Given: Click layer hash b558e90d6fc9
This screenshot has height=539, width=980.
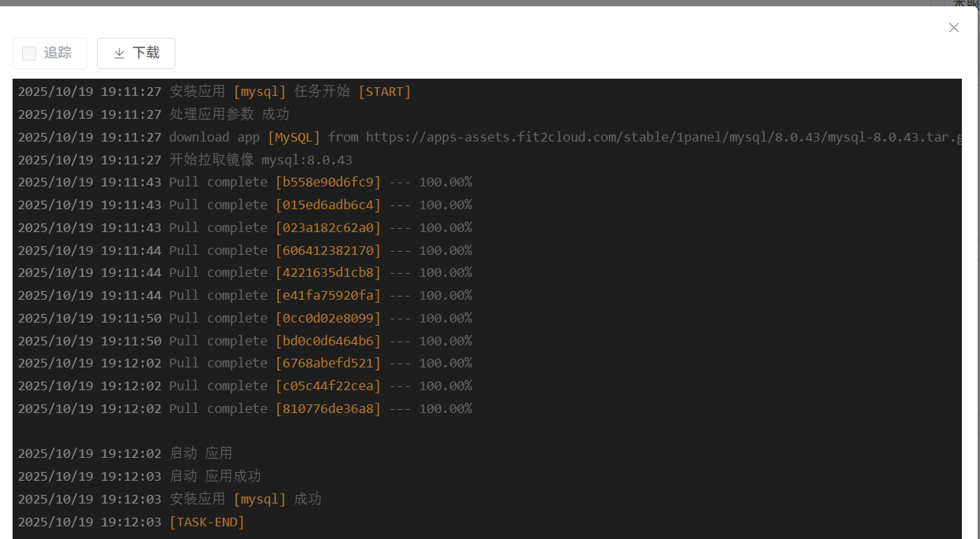Looking at the screenshot, I should (x=327, y=183).
